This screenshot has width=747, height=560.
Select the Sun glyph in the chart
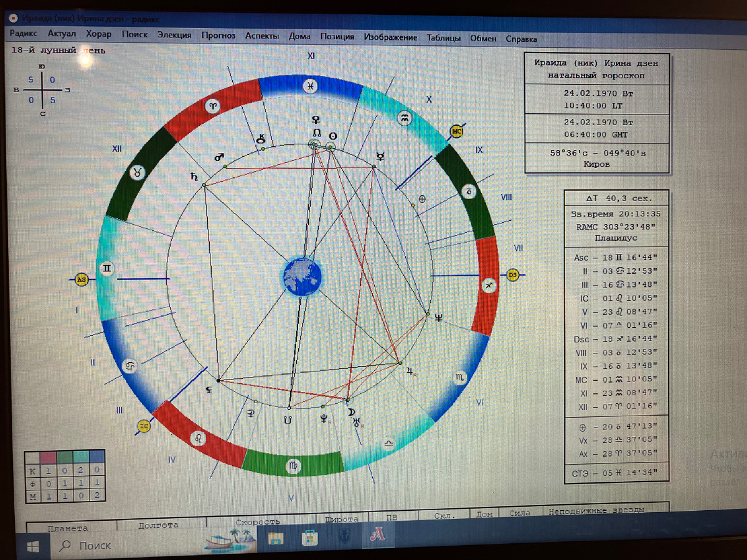pos(333,136)
